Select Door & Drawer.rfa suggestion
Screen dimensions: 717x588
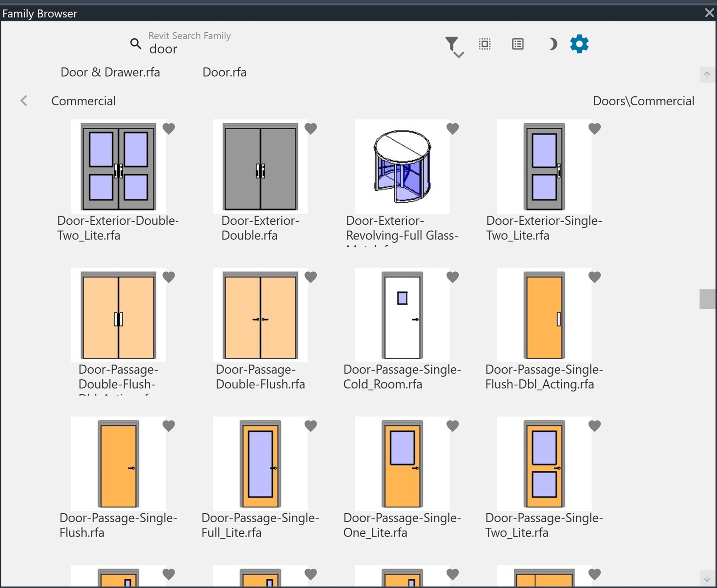(x=110, y=72)
